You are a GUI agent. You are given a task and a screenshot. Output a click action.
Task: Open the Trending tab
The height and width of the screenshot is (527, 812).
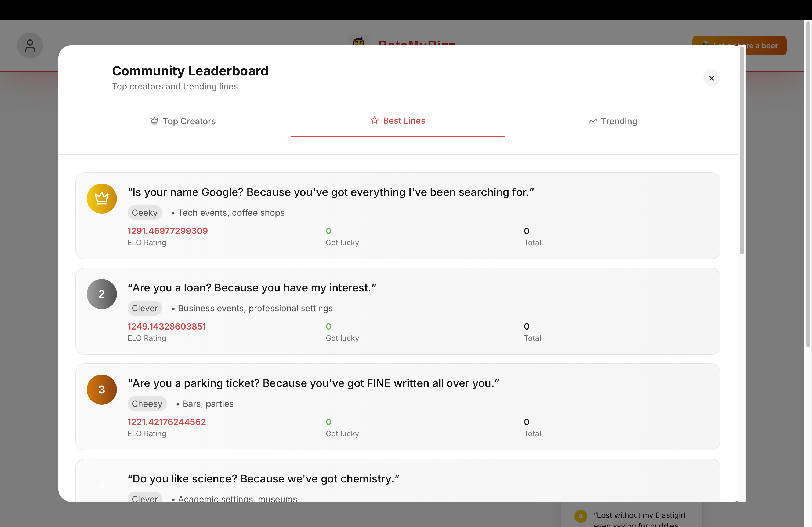click(613, 121)
